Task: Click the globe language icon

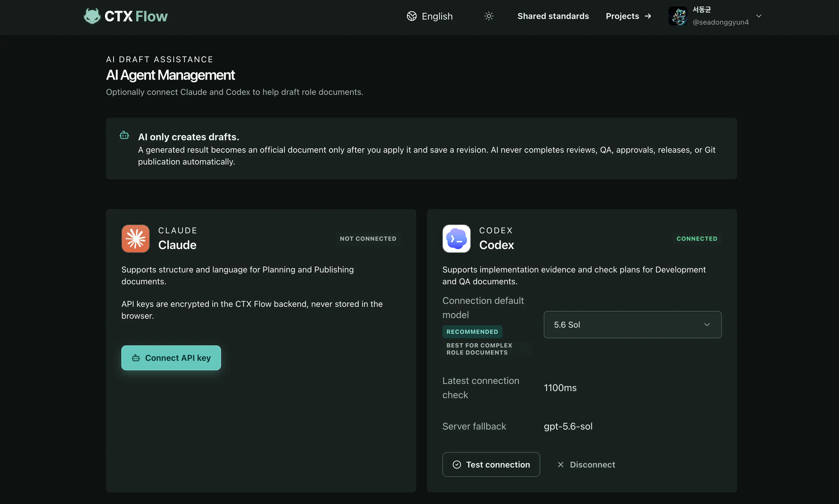Action: [411, 16]
